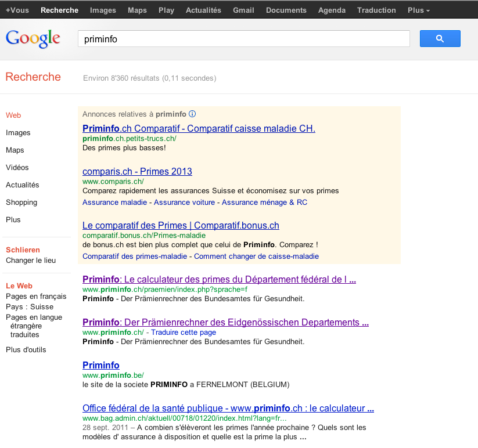
Task: Open Assurance maladie sitelink
Action: (114, 202)
